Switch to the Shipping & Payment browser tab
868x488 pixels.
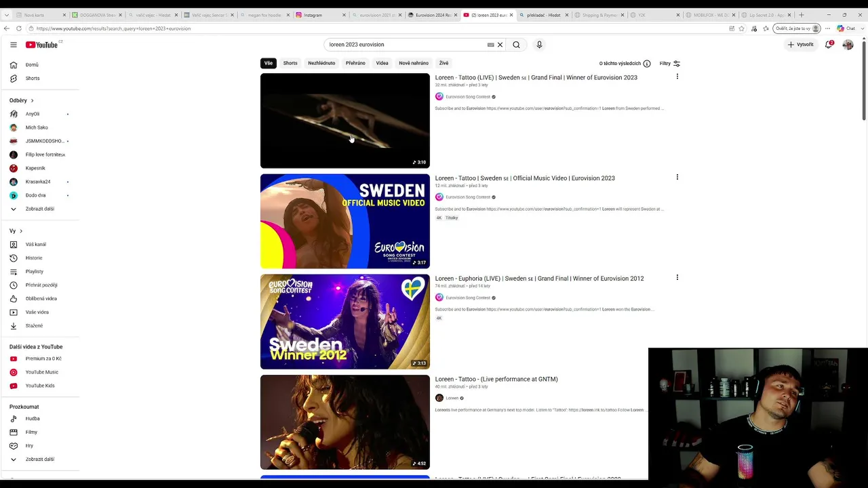click(x=598, y=15)
